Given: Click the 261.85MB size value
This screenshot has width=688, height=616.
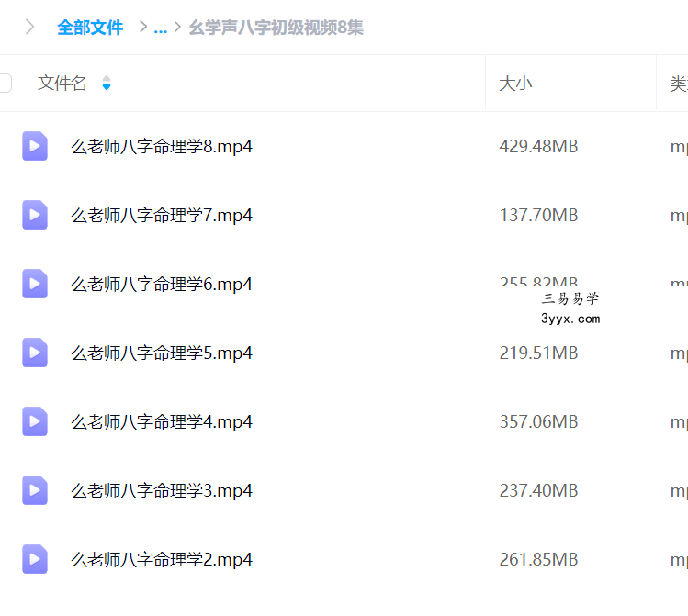Looking at the screenshot, I should (x=538, y=559).
